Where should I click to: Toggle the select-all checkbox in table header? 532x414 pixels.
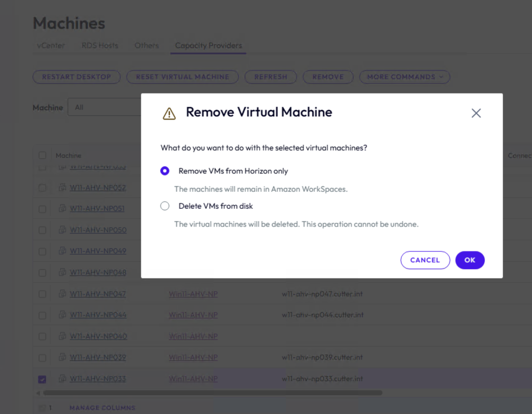(x=42, y=155)
